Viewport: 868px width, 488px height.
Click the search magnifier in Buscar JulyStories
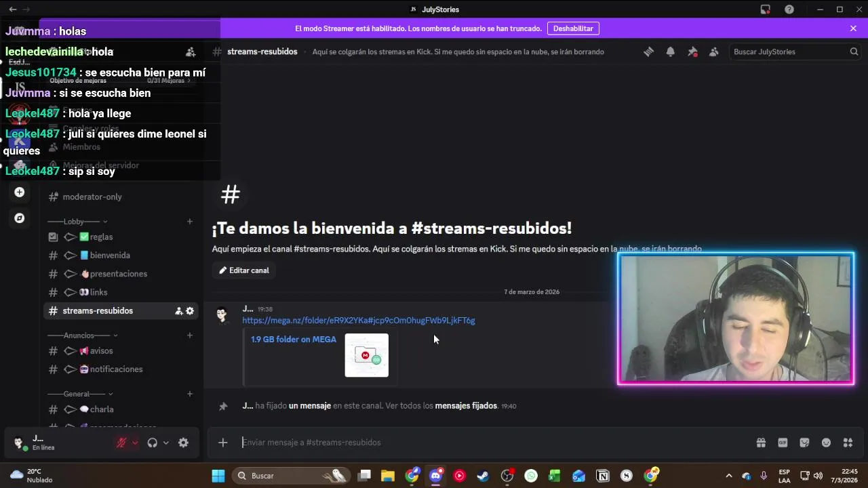[854, 52]
